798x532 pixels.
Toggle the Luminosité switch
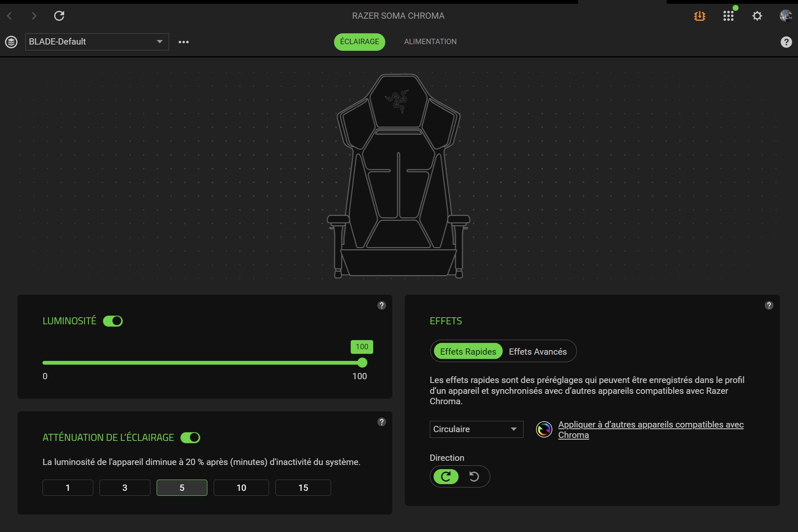(113, 321)
